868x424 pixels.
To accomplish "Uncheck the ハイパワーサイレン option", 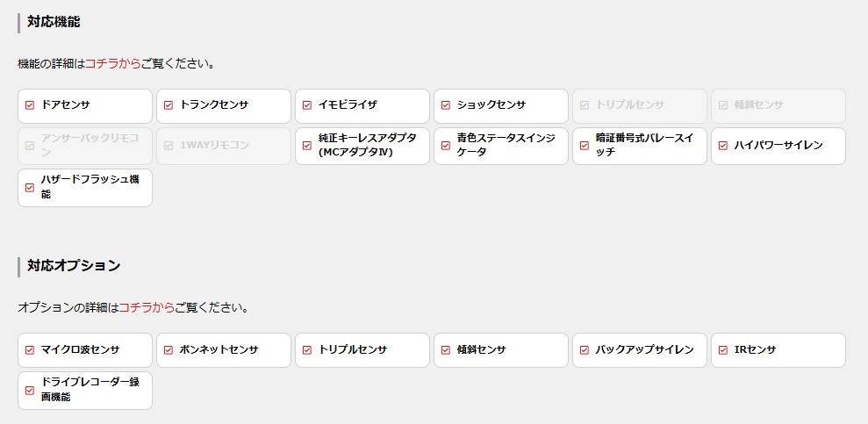I will 723,146.
